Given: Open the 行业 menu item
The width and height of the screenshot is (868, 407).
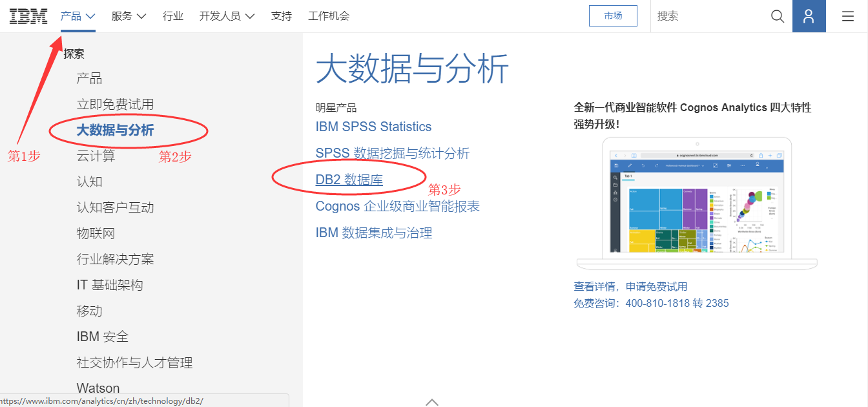Looking at the screenshot, I should click(x=173, y=16).
